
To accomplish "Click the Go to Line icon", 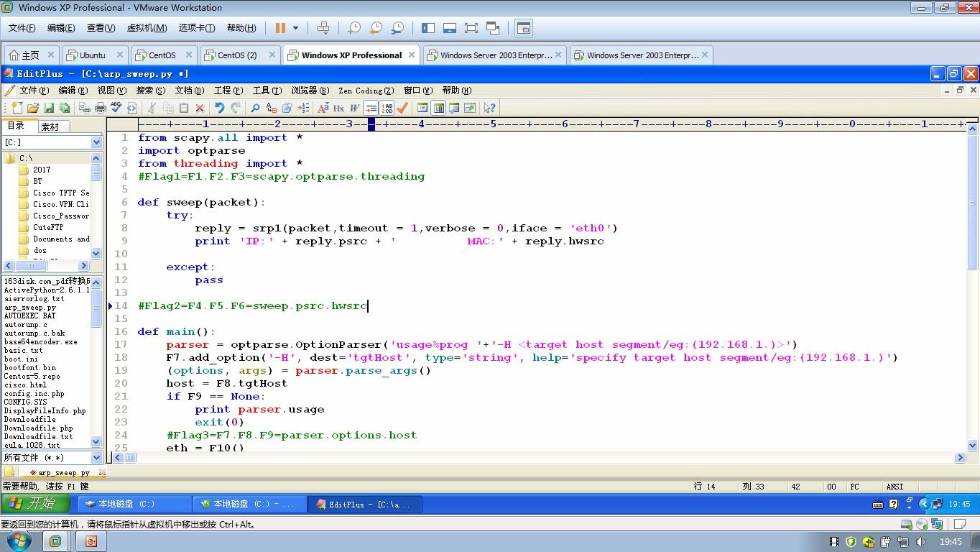I will pyautogui.click(x=303, y=108).
